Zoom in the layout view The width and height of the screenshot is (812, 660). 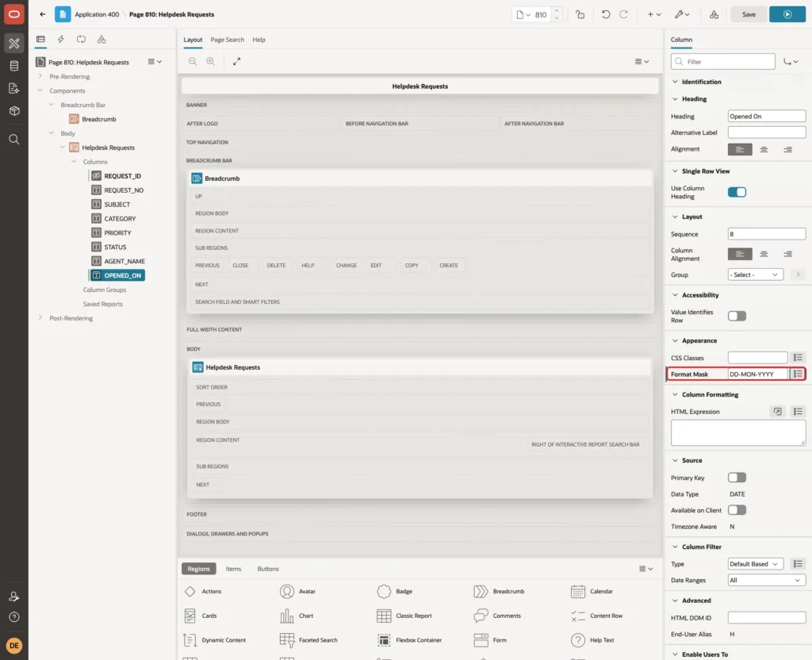211,61
